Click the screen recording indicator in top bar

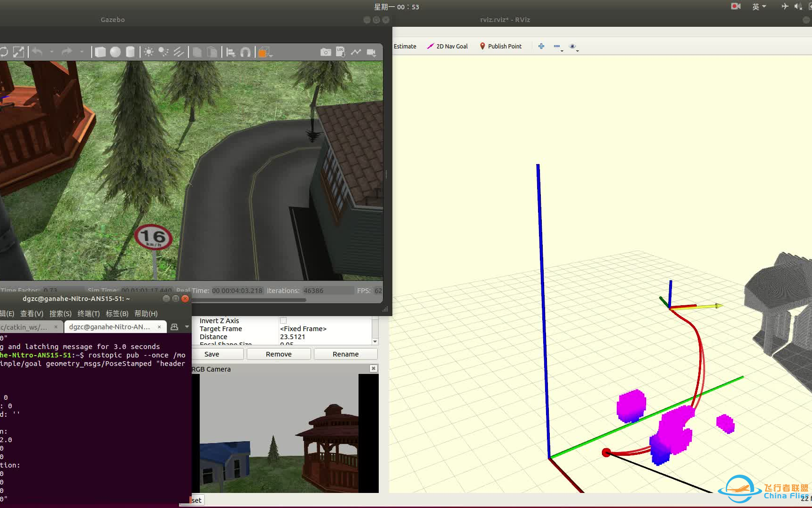[x=736, y=6]
